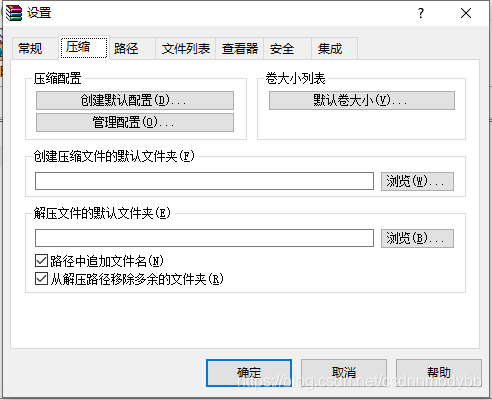492x400 pixels.
Task: Select the 压缩 tab
Action: tap(84, 47)
